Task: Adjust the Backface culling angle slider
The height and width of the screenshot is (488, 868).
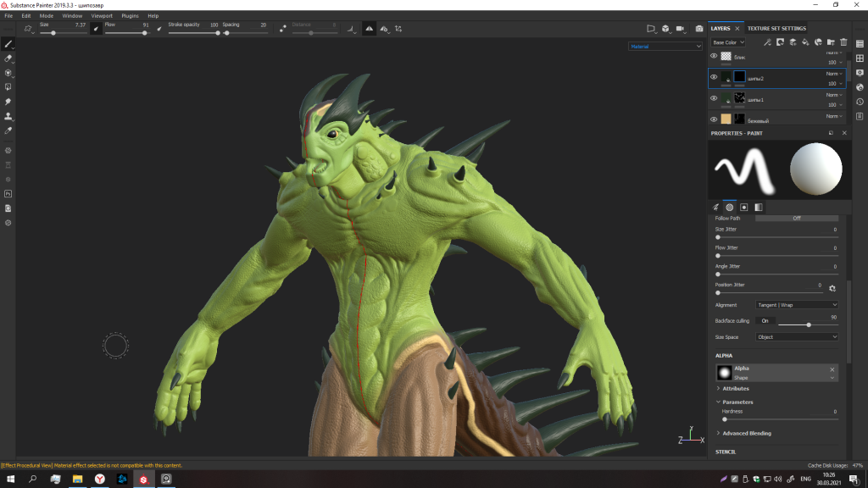Action: (808, 324)
